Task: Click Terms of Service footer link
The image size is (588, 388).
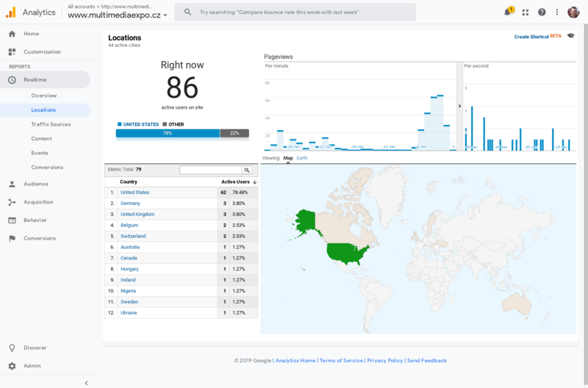Action: click(341, 361)
